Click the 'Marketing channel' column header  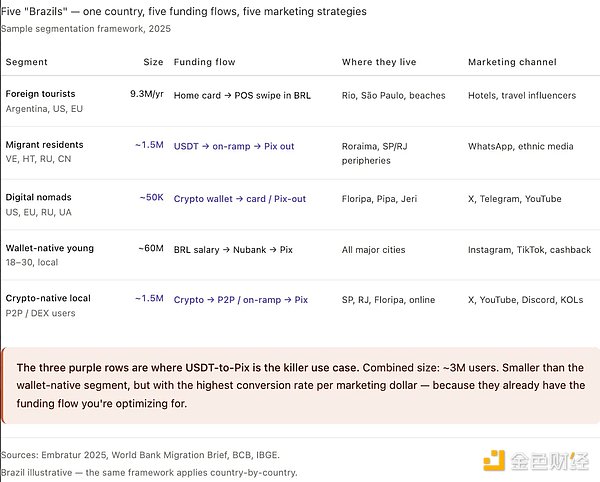512,62
